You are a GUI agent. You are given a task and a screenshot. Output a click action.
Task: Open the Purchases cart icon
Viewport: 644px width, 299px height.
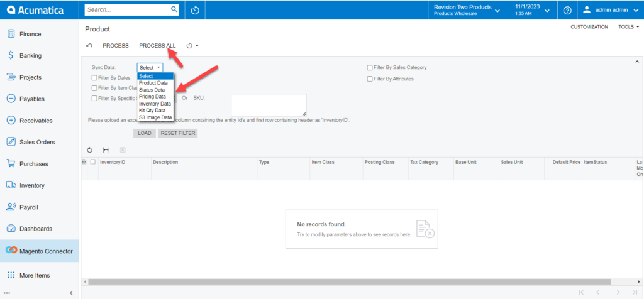(11, 164)
